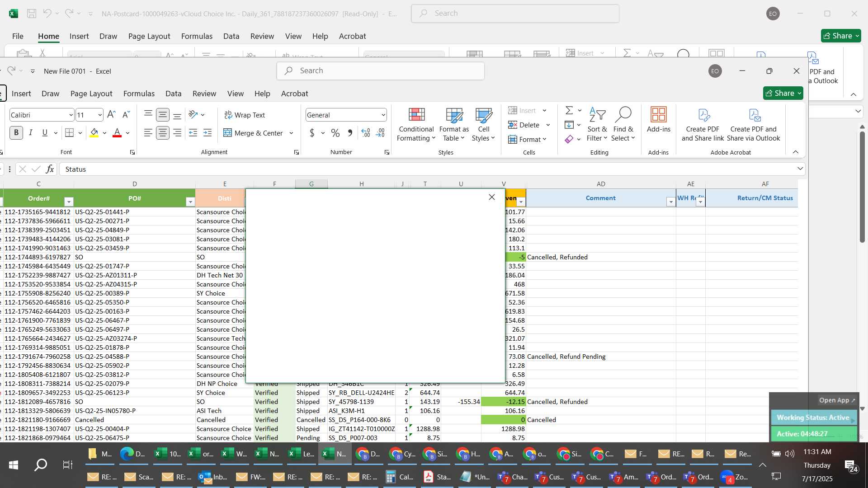This screenshot has width=868, height=488.
Task: Open Format as Table gallery
Action: (x=454, y=125)
